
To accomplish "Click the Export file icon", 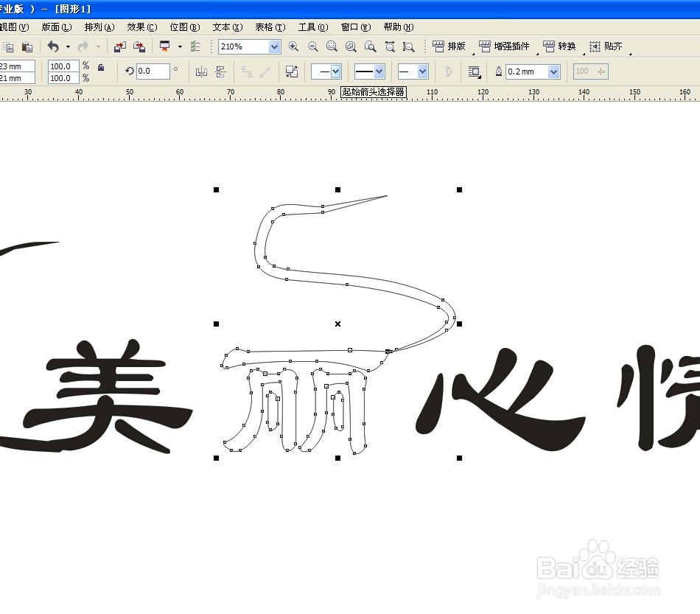I will 139,46.
